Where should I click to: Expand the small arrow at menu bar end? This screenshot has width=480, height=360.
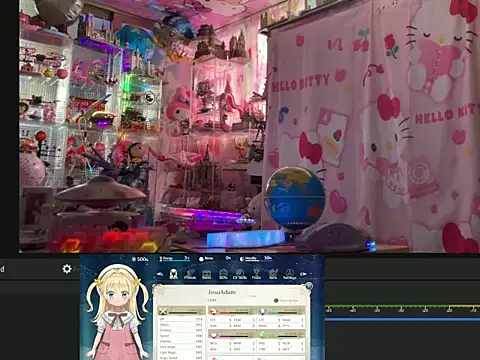311,274
